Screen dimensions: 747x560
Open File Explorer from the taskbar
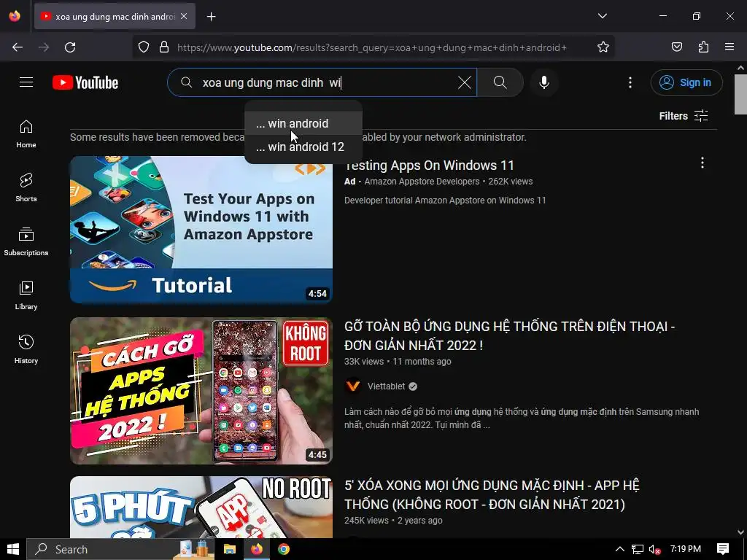click(229, 549)
